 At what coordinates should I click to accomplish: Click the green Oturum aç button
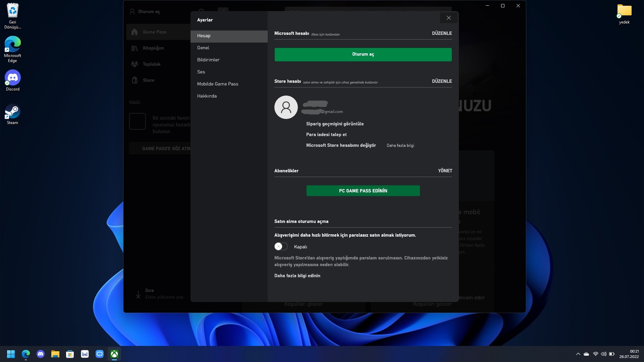(363, 55)
